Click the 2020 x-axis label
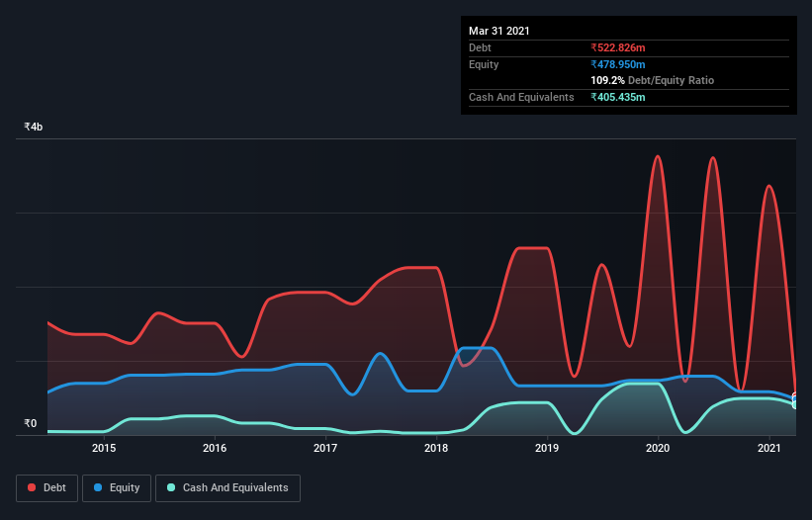Image resolution: width=812 pixels, height=520 pixels. coord(658,448)
